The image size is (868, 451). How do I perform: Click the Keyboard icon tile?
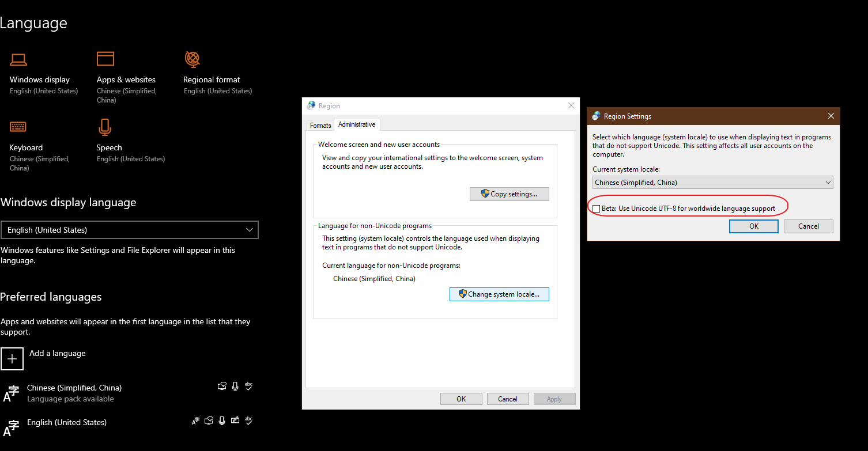tap(18, 127)
